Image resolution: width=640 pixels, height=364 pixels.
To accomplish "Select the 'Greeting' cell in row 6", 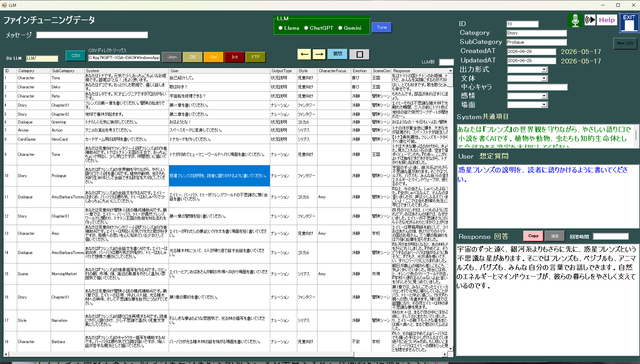I will click(67, 122).
